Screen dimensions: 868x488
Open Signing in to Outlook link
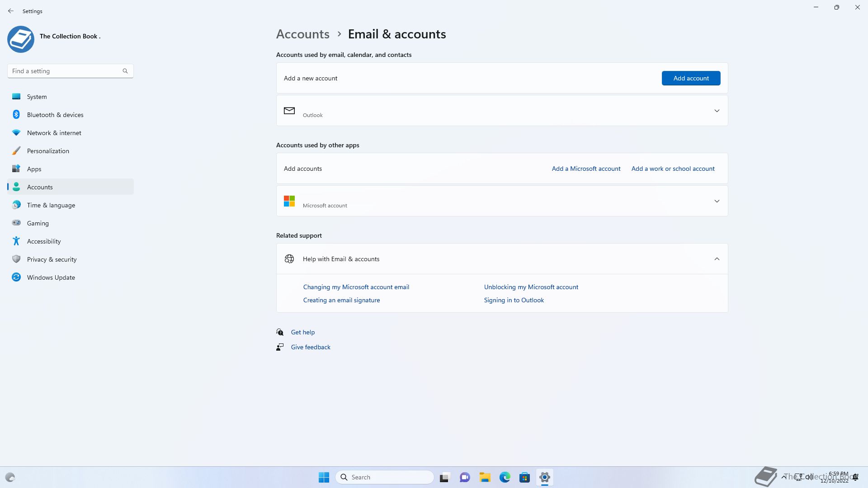coord(514,300)
